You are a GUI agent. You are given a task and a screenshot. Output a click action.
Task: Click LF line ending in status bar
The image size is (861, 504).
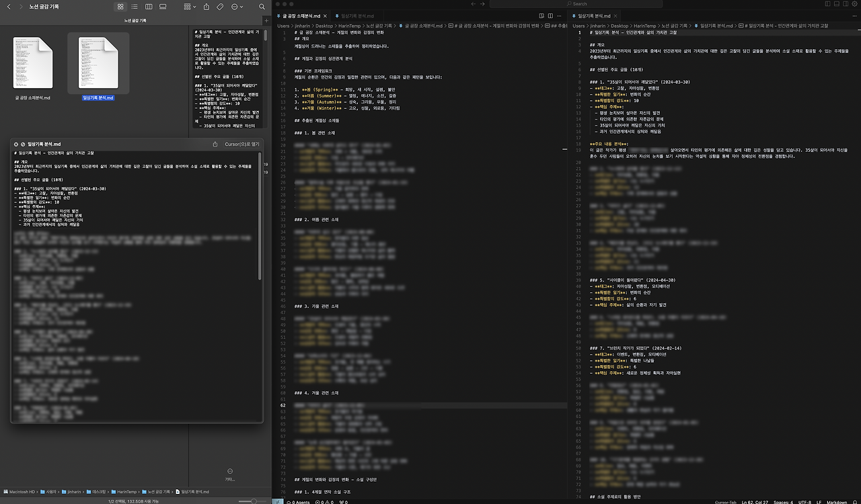pos(820,501)
